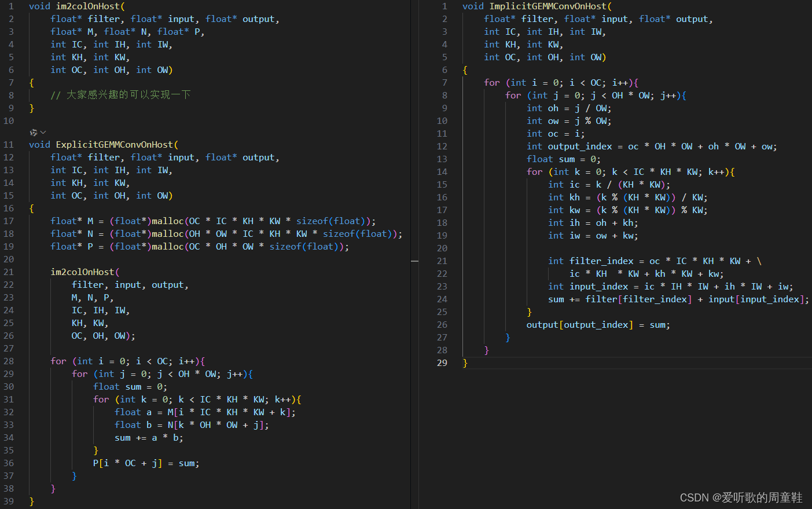This screenshot has height=509, width=812.
Task: Click the 'float* P = (float*)malloc' line
Action: point(200,247)
